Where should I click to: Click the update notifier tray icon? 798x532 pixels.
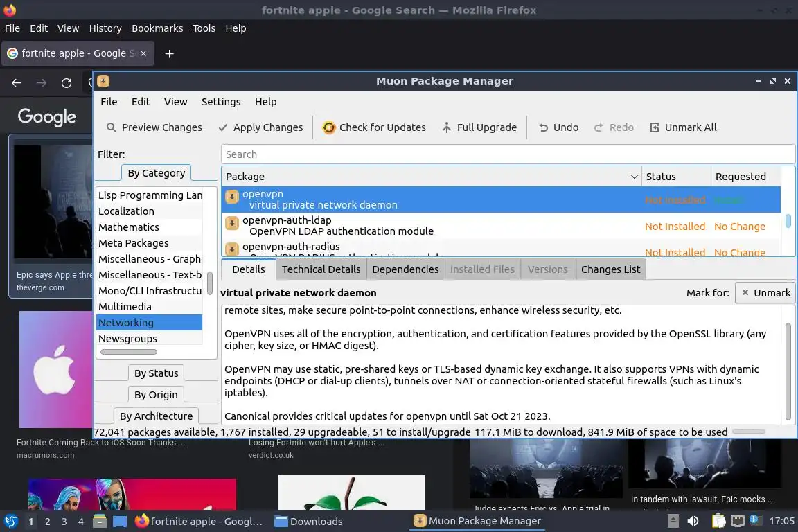[755, 520]
